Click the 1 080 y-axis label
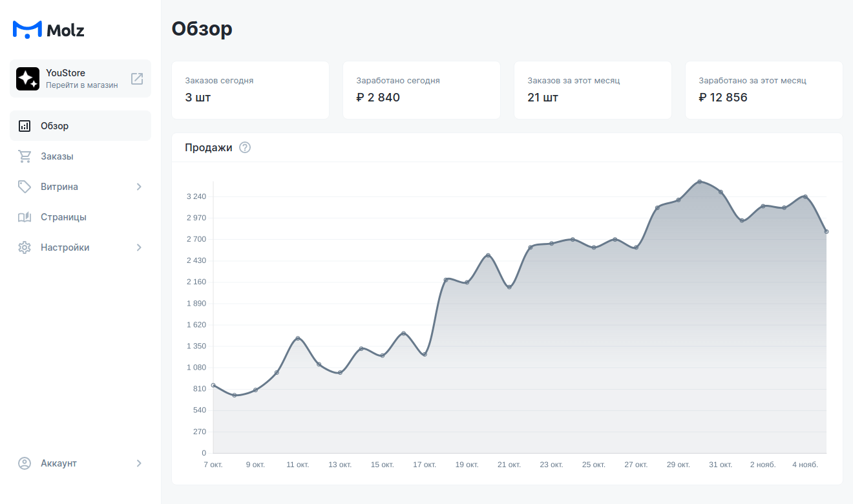This screenshot has width=853, height=504. click(196, 368)
